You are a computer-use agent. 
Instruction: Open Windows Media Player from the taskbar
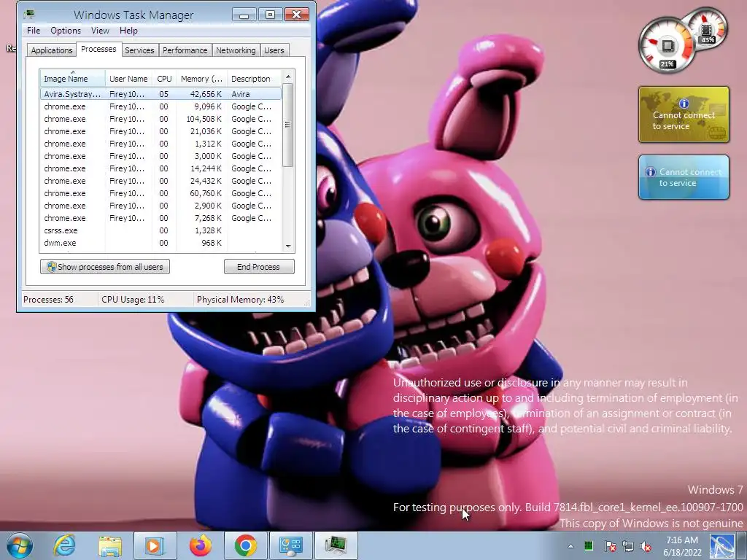click(155, 545)
